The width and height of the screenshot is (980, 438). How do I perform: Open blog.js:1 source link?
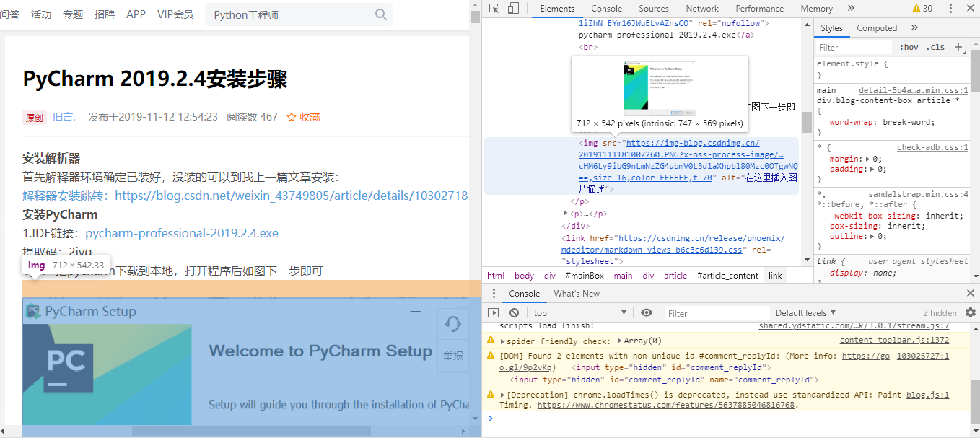927,395
